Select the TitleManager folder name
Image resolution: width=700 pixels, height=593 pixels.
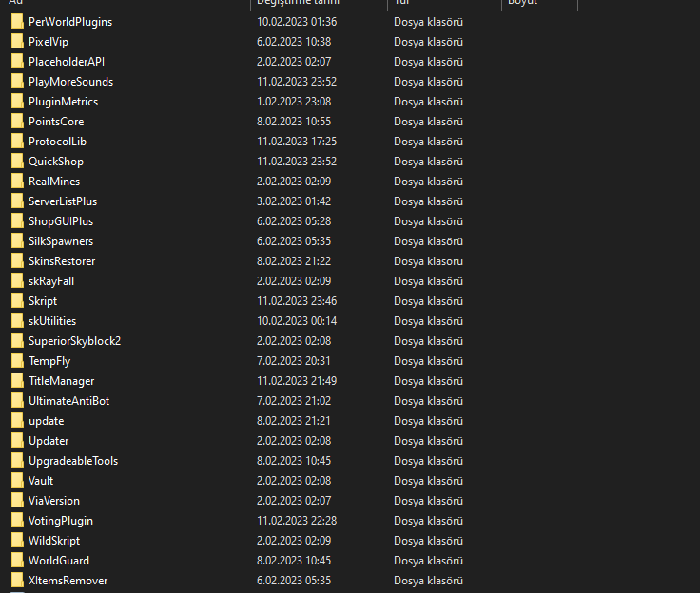(x=62, y=381)
